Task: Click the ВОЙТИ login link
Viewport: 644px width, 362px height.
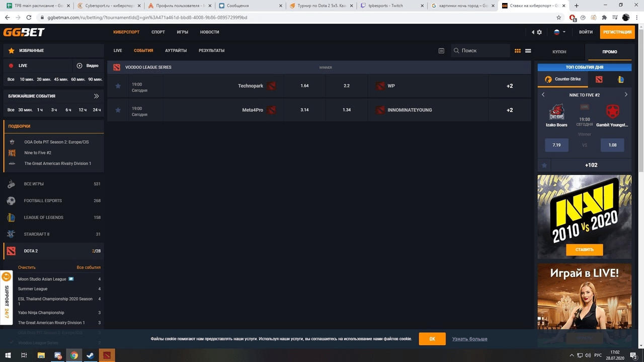Action: (586, 32)
